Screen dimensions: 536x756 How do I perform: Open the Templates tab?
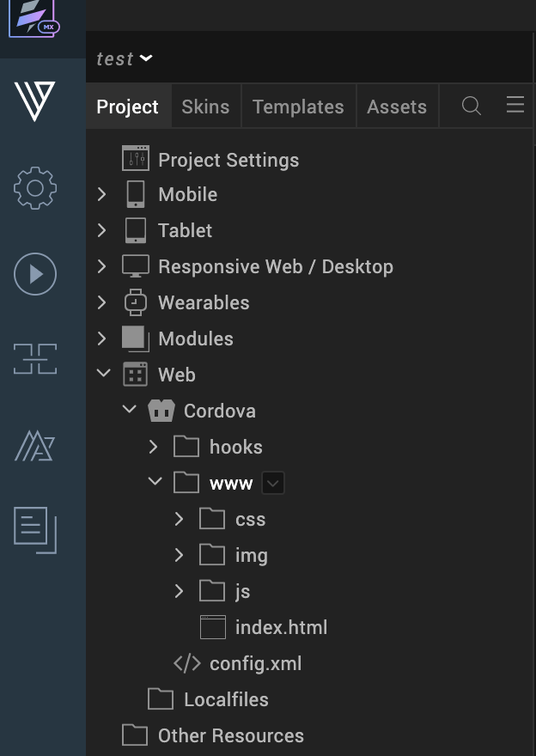(298, 107)
